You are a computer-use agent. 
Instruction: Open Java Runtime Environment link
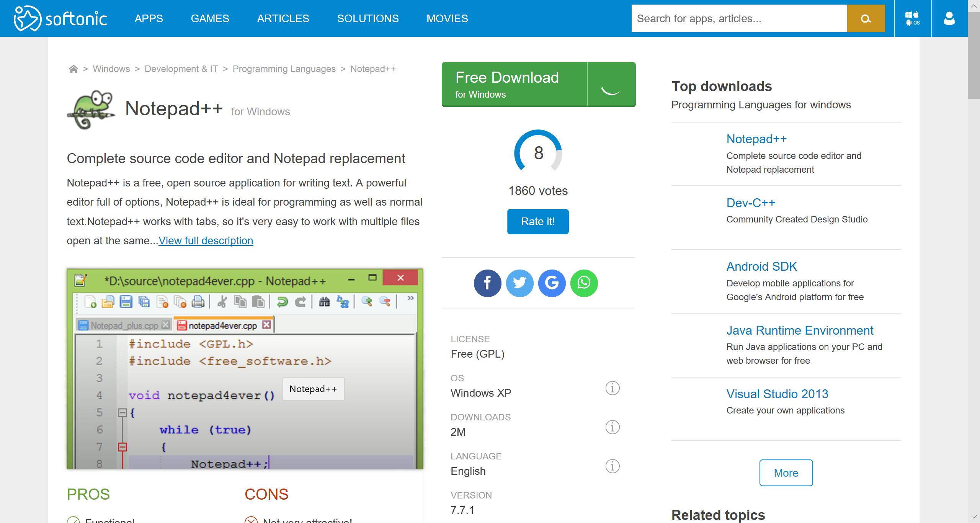point(800,330)
